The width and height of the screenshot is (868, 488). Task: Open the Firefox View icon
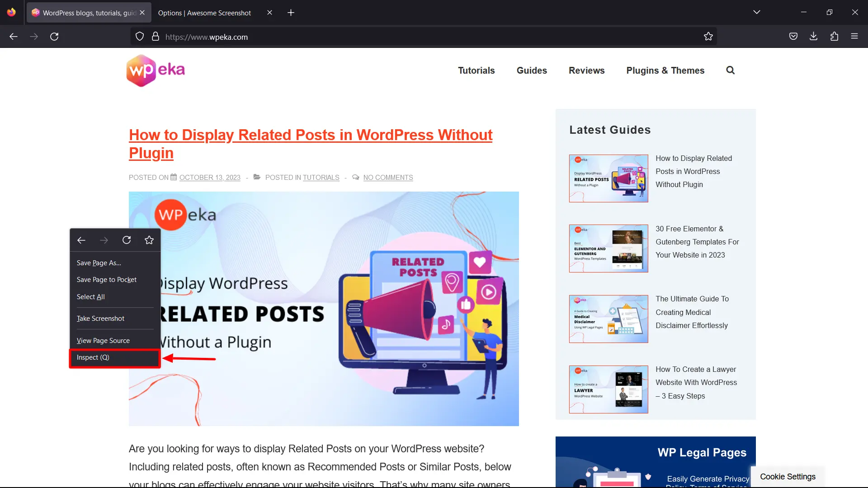pos(11,13)
